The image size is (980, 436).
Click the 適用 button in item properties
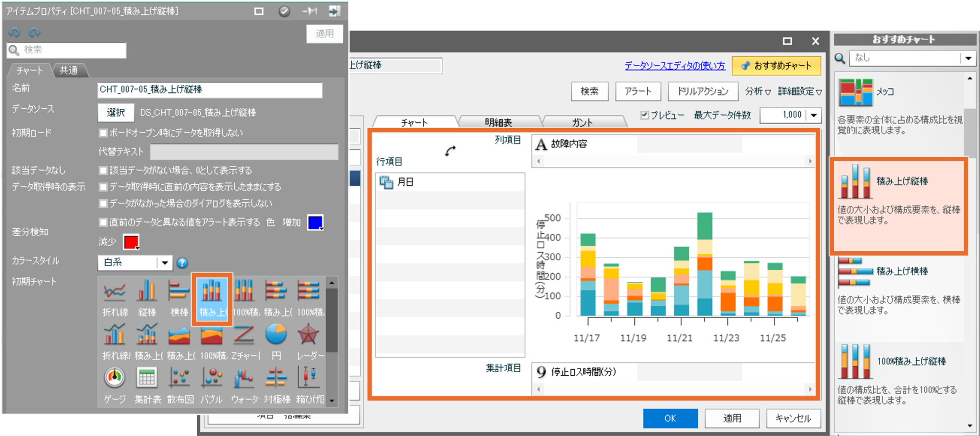coord(325,34)
